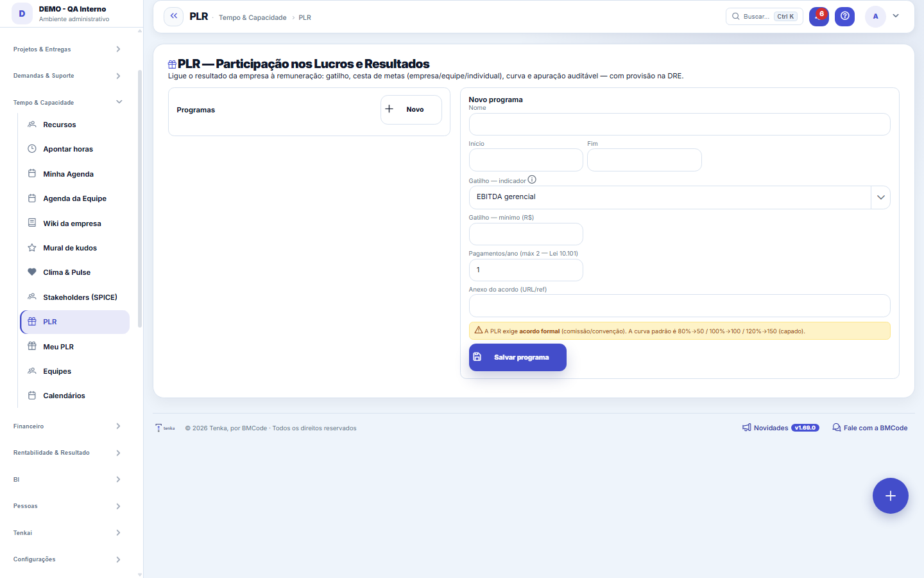
Task: Collapse Tempo & Capacidade section
Action: point(67,102)
